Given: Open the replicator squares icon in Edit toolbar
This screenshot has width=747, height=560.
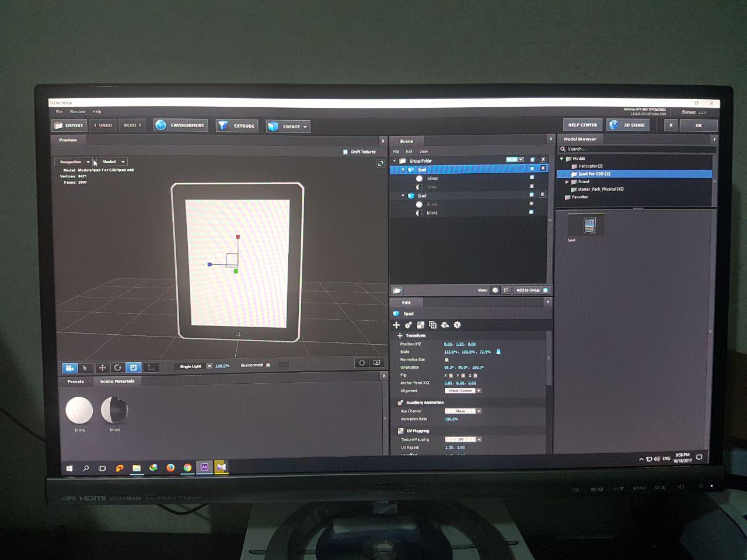Looking at the screenshot, I should pos(432,325).
